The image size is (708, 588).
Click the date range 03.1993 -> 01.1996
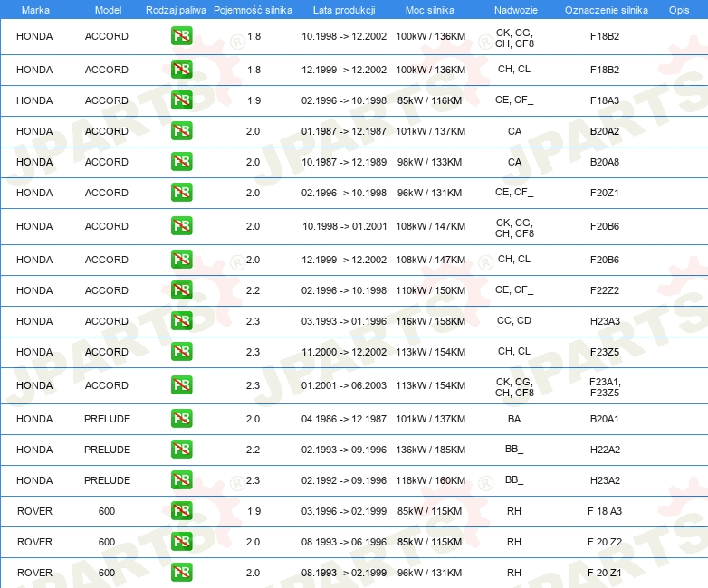344,321
